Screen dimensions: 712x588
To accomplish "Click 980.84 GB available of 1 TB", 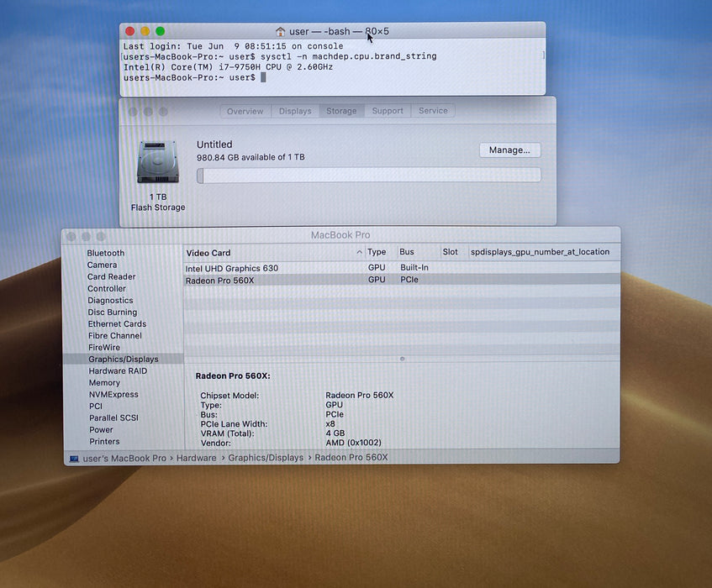I will pyautogui.click(x=251, y=157).
